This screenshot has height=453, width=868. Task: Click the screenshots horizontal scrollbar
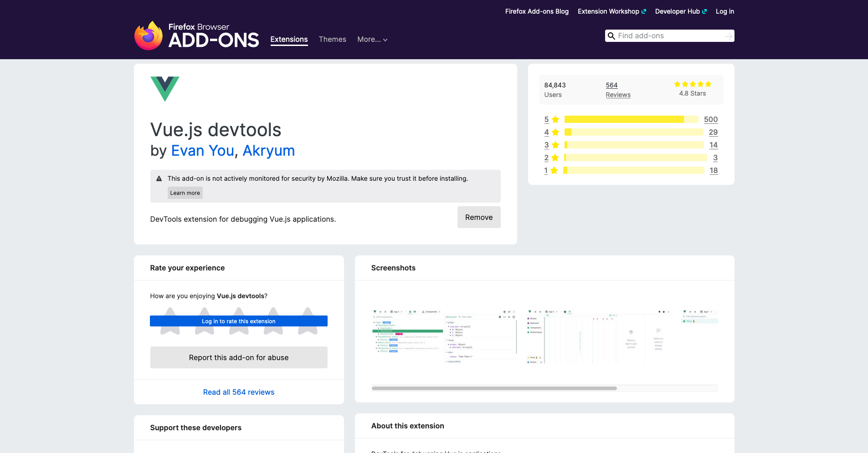coord(494,388)
